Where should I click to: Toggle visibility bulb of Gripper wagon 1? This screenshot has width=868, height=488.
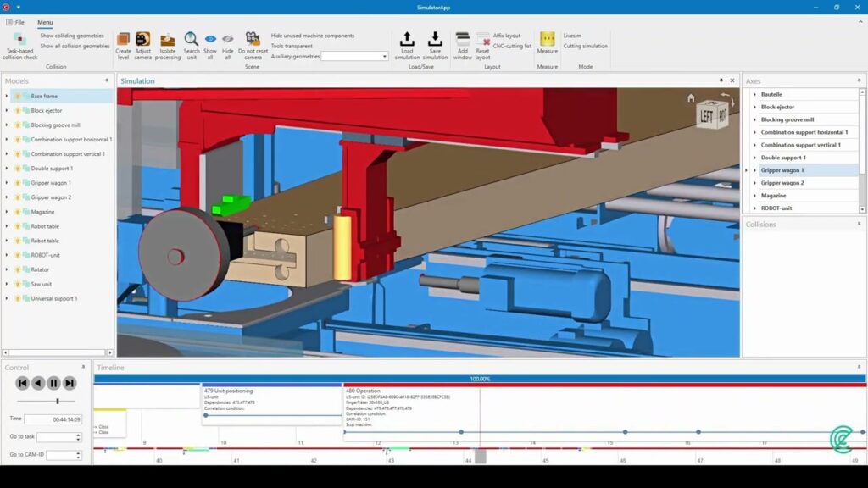click(x=18, y=183)
